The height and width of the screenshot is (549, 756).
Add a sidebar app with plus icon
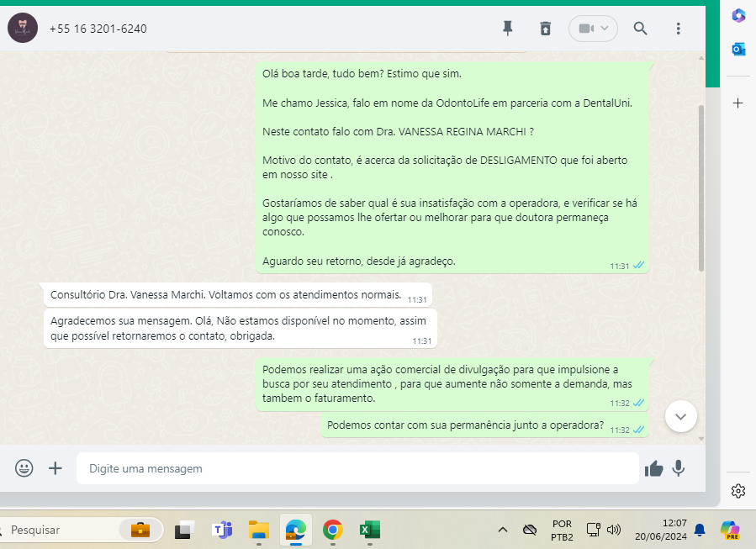pos(738,103)
